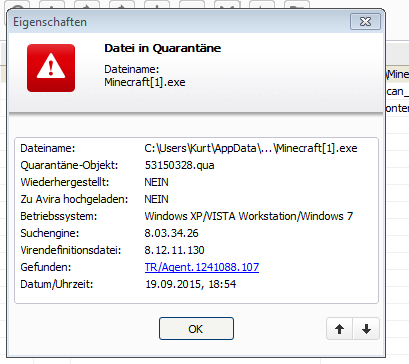Viewport: 409px width, 364px height.
Task: Close the Eigenschaften dialog
Action: coord(365,22)
